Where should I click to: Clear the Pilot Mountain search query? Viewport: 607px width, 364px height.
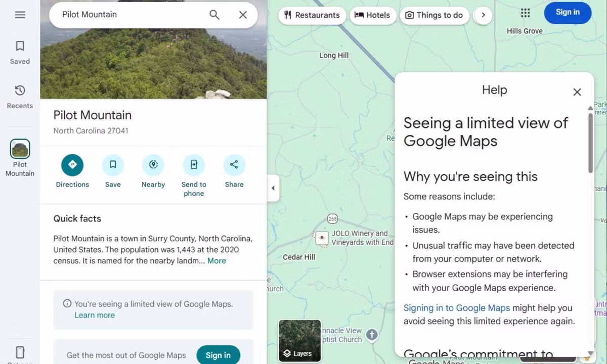(243, 15)
